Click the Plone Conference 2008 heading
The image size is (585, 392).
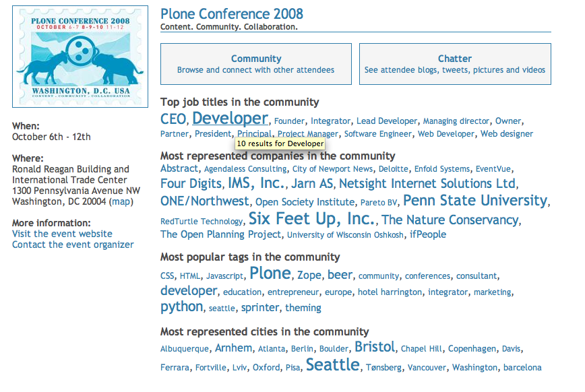point(231,13)
